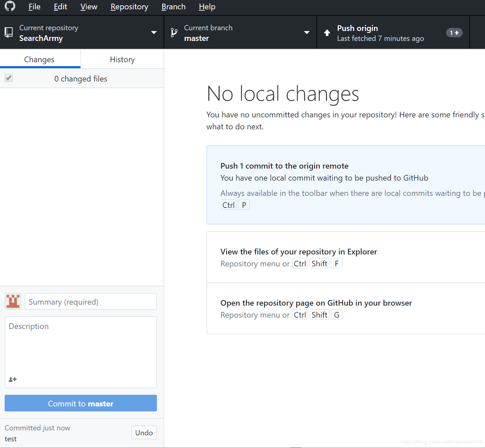Click the '0 changed files' label
This screenshot has height=448, width=485.
coord(81,78)
